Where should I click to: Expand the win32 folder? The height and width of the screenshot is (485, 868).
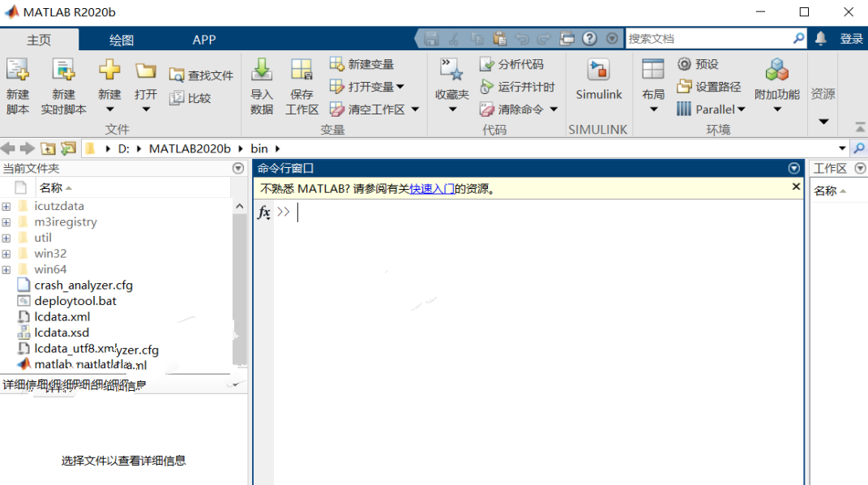[x=6, y=254]
